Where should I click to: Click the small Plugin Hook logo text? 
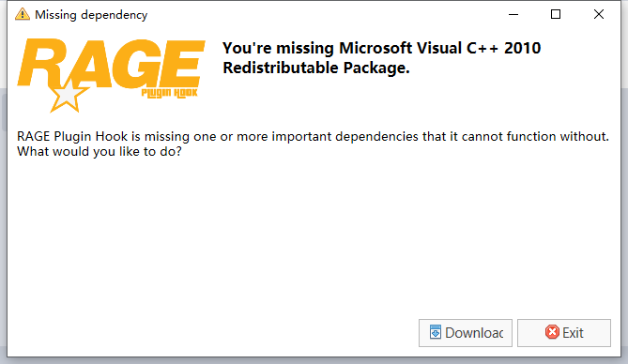(169, 93)
